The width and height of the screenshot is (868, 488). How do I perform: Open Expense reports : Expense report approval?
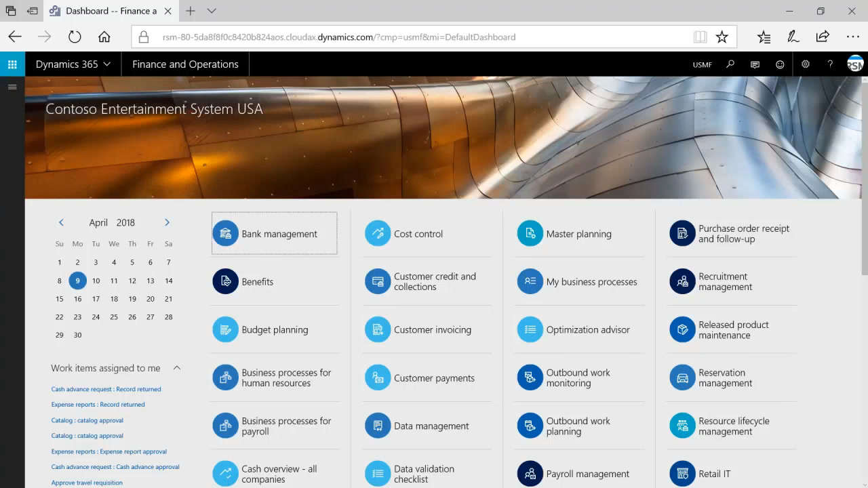(109, 451)
